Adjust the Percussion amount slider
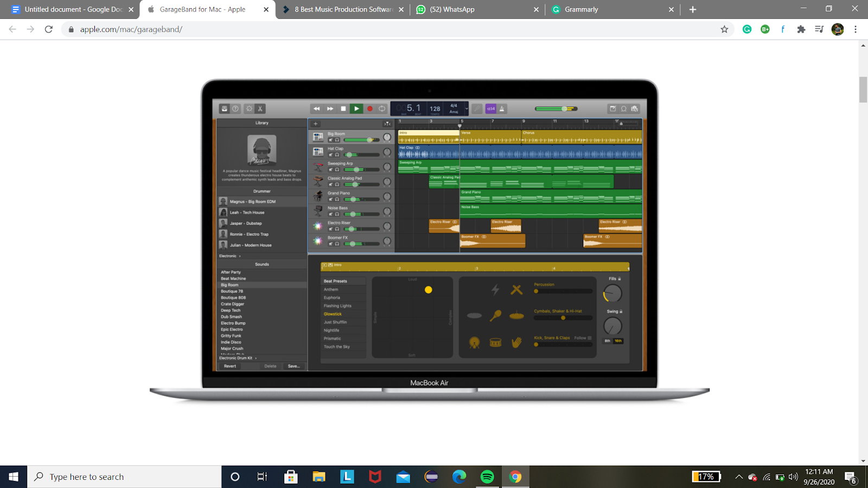 click(563, 291)
